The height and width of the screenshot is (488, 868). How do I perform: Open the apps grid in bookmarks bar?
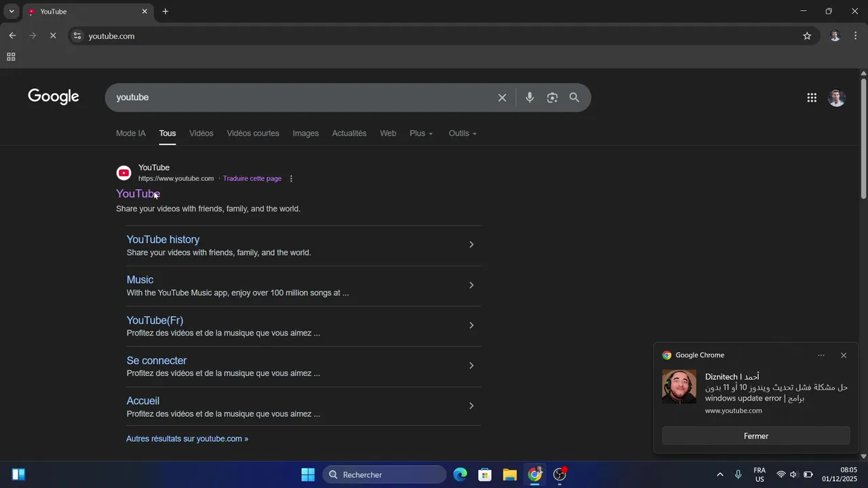point(11,57)
